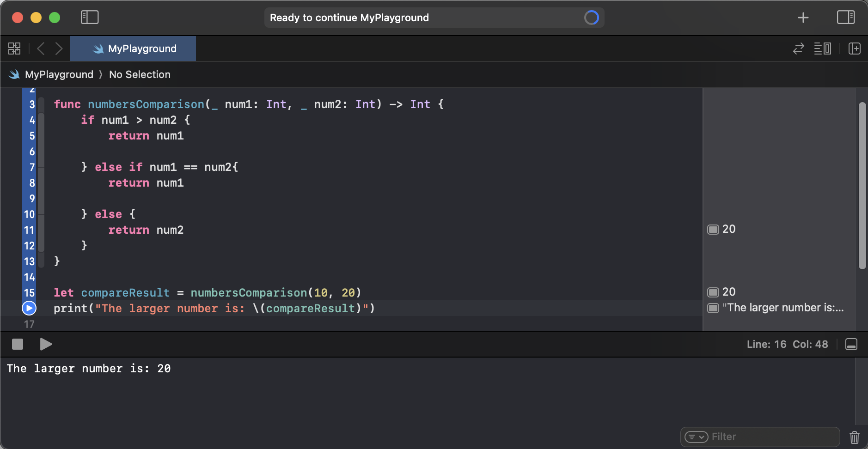
Task: Show Quick Look for compareResult value 20
Action: point(713,292)
